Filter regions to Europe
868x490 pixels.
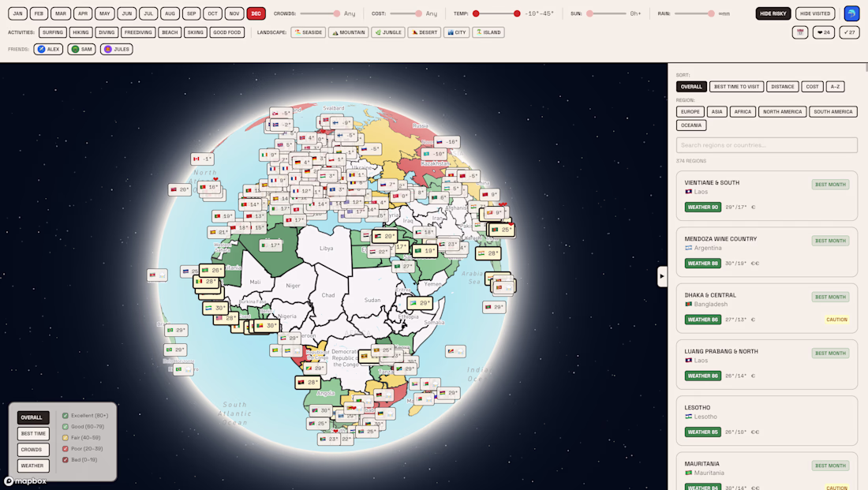coord(690,112)
